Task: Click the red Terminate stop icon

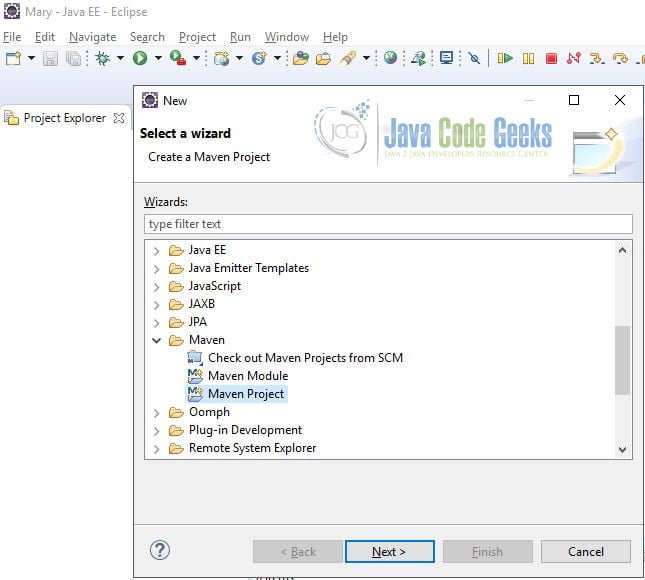Action: [551, 58]
